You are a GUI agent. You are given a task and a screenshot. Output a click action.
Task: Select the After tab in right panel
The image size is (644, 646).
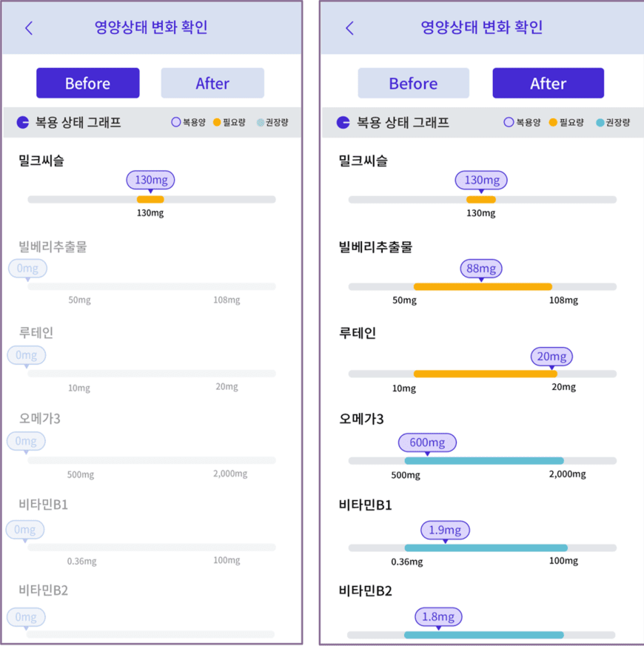pyautogui.click(x=548, y=83)
